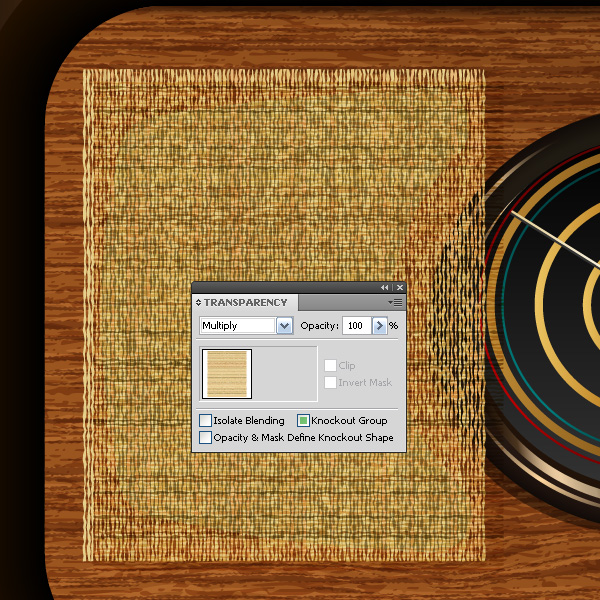This screenshot has height=600, width=600.
Task: Collapse the Transparency panel using double arrows
Action: pyautogui.click(x=384, y=287)
